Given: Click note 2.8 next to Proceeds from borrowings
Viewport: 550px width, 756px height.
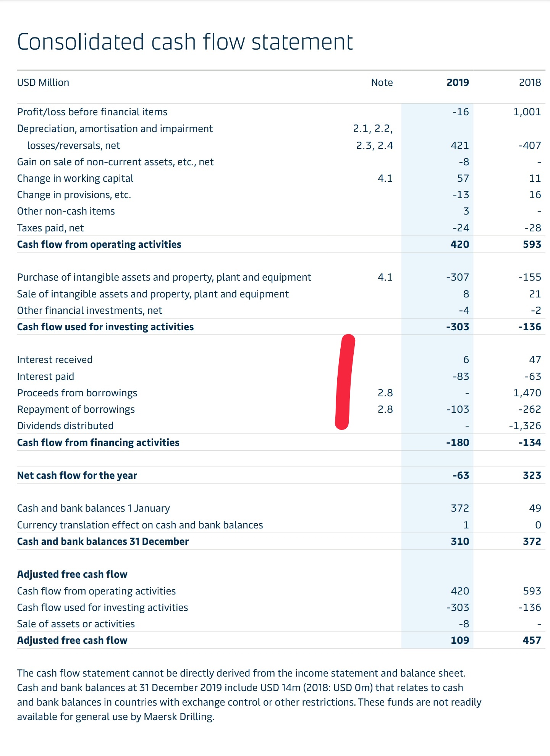Looking at the screenshot, I should 385,393.
